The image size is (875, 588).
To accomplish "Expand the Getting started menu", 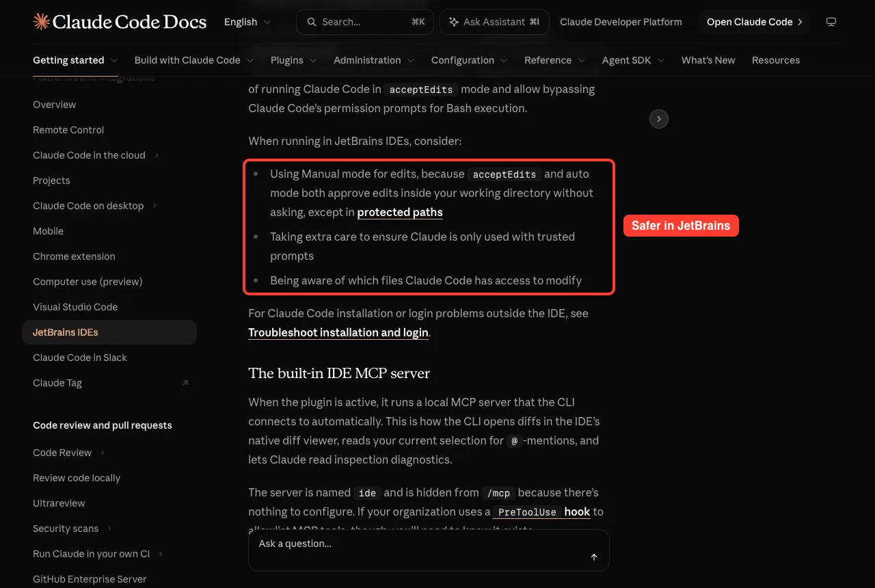I will (x=75, y=60).
